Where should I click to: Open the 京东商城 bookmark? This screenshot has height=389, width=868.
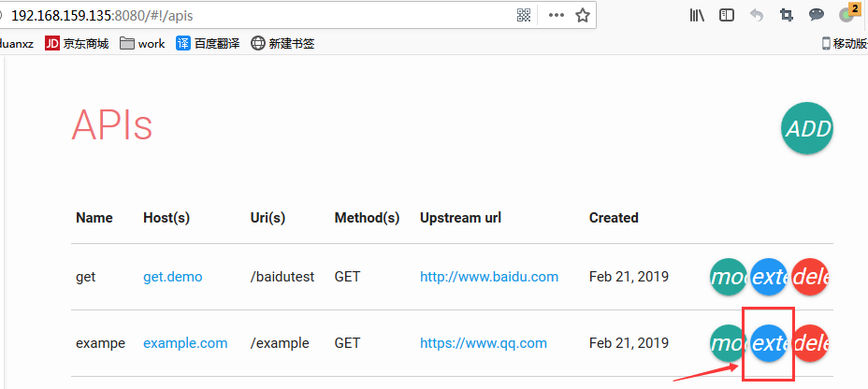[77, 43]
